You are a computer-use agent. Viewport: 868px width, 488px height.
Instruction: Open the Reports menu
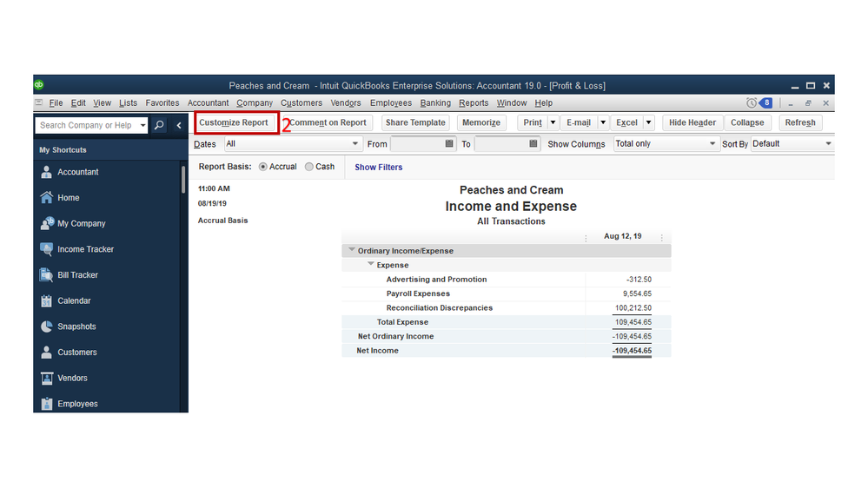pyautogui.click(x=474, y=103)
